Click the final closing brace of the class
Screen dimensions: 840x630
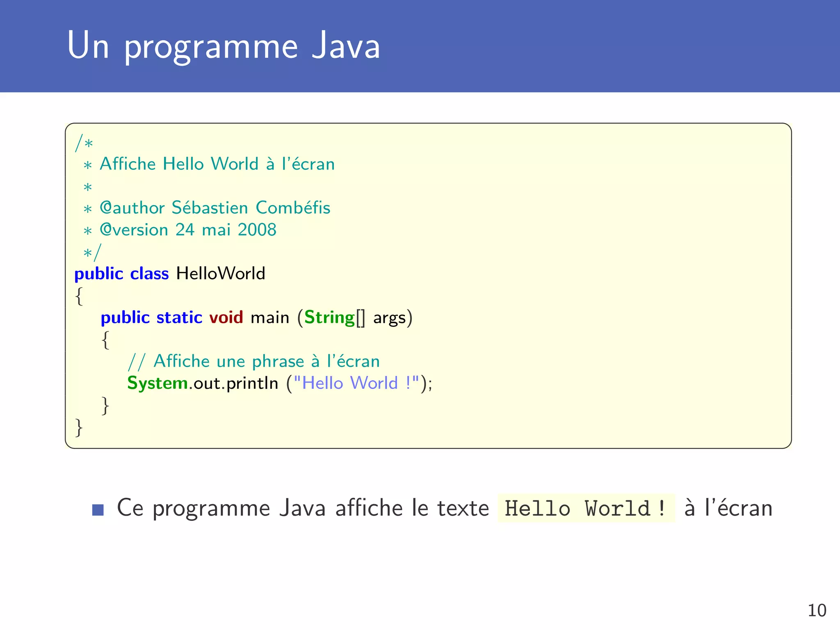(x=79, y=427)
